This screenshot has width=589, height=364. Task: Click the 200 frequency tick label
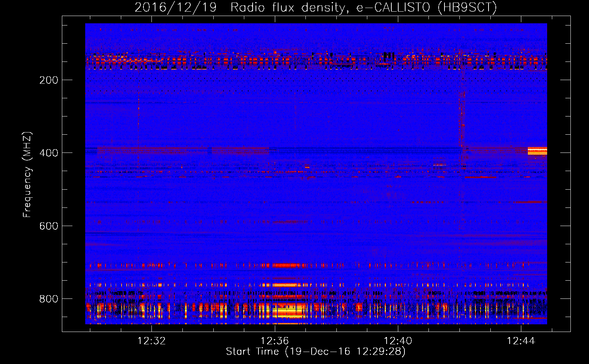[x=49, y=80]
